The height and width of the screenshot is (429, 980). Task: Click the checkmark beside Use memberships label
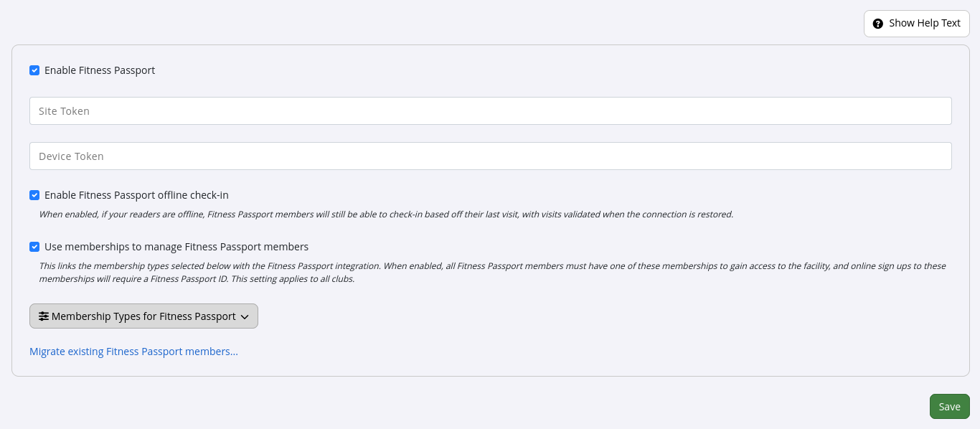point(34,247)
